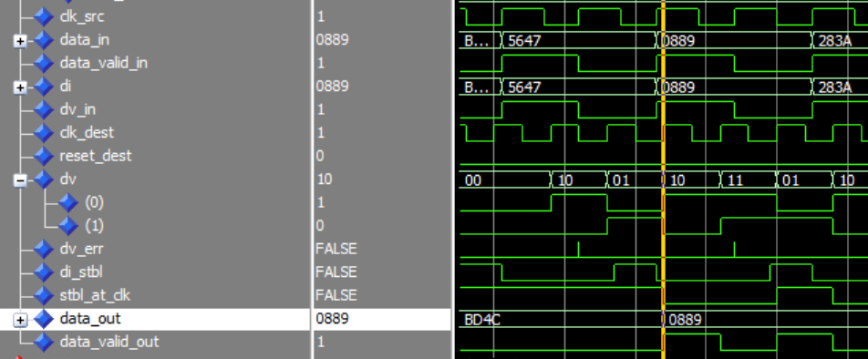Screen dimensions: 868x359
Task: Click the data_in value 0889
Action: pyautogui.click(x=332, y=40)
